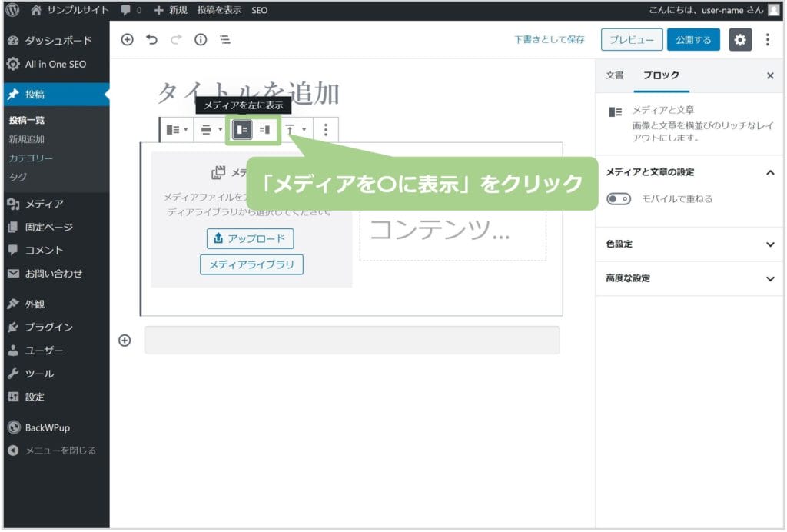
Task: Collapse メディアと文章の設定 panel
Action: [x=690, y=173]
